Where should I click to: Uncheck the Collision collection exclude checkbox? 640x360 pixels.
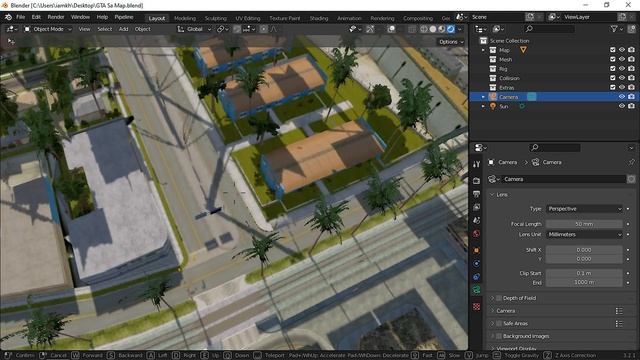click(x=613, y=78)
